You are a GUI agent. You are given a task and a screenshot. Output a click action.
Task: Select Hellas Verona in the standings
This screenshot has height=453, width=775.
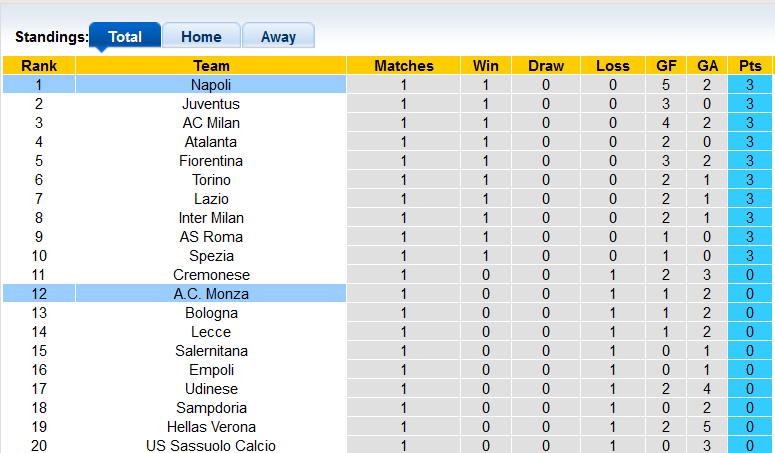point(211,427)
